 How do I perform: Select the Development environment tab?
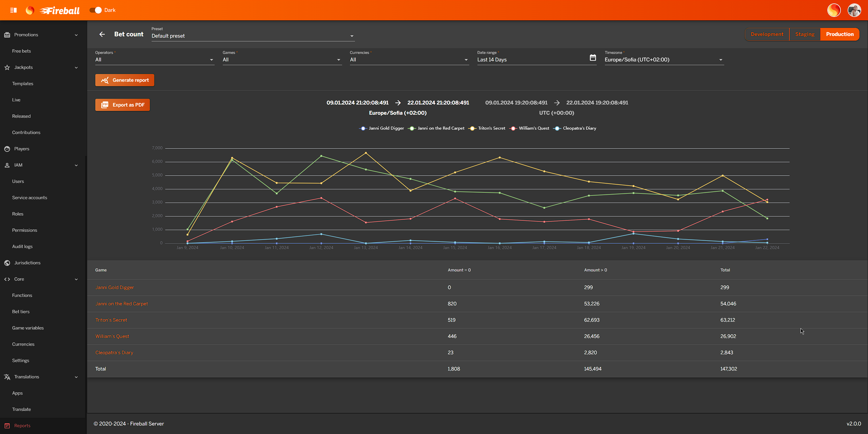tap(767, 34)
